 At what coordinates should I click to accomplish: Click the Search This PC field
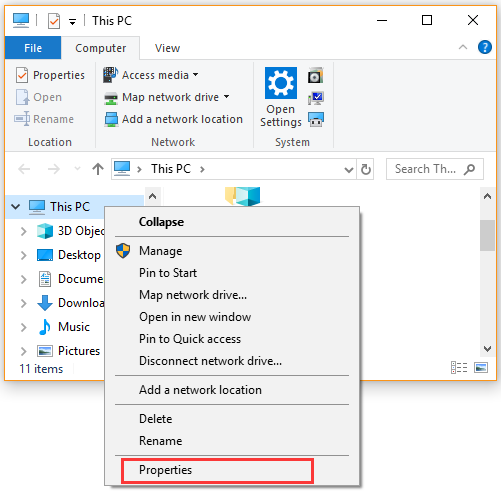435,169
